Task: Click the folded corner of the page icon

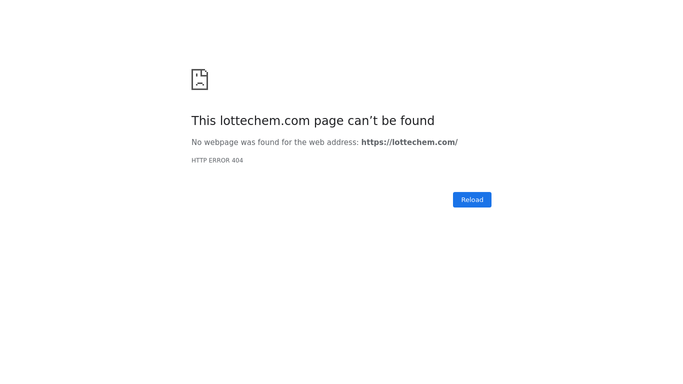Action: coord(205,72)
